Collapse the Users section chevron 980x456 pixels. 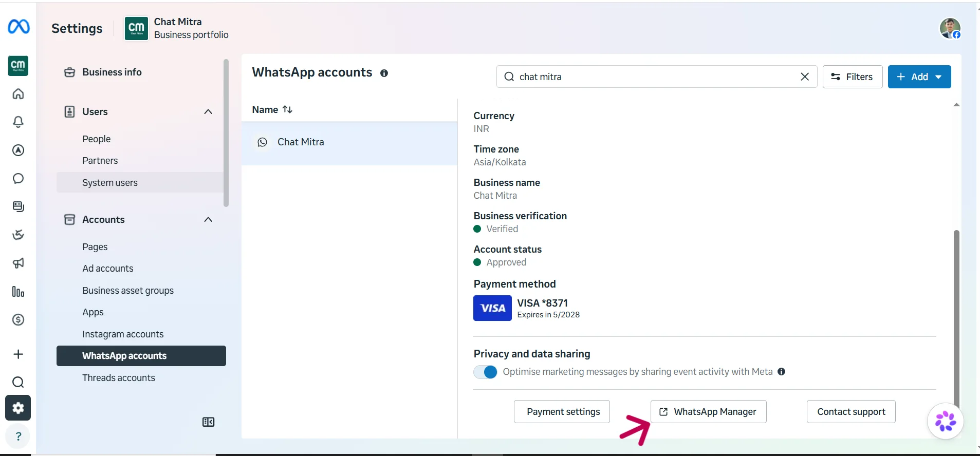point(208,112)
